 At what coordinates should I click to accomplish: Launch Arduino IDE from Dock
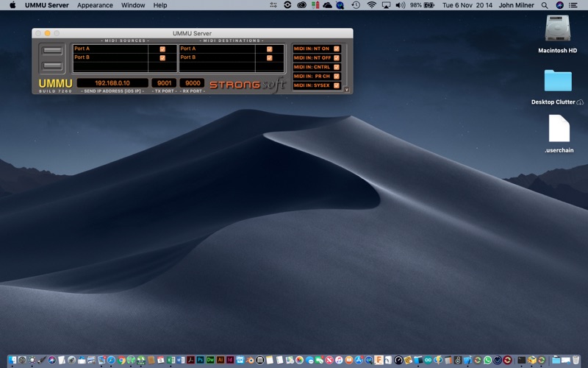[x=428, y=360]
